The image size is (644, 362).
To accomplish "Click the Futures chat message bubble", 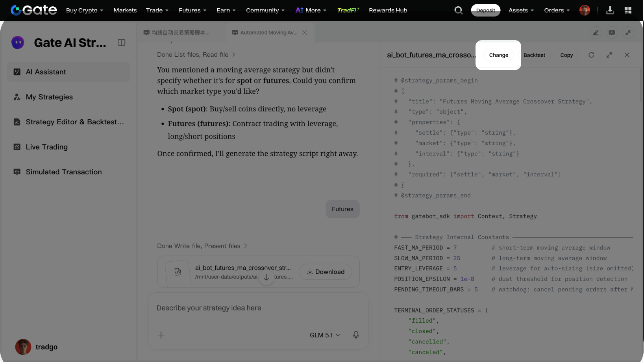I will [342, 209].
